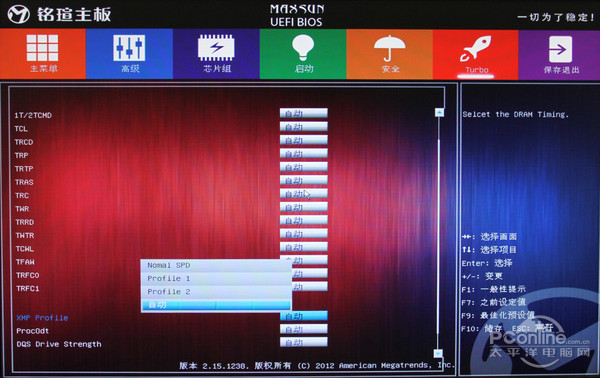Open the Chipset chip icon
Screen dimensions: 600x378
216,48
